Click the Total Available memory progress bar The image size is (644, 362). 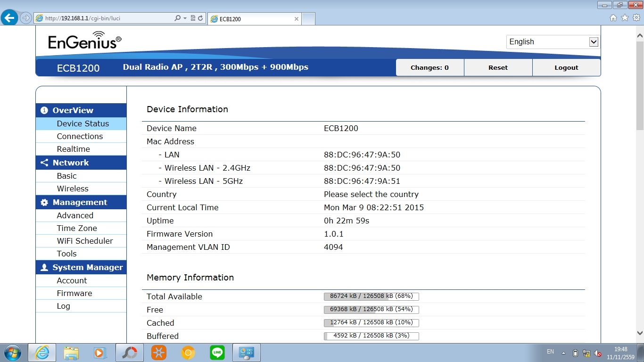click(x=371, y=296)
